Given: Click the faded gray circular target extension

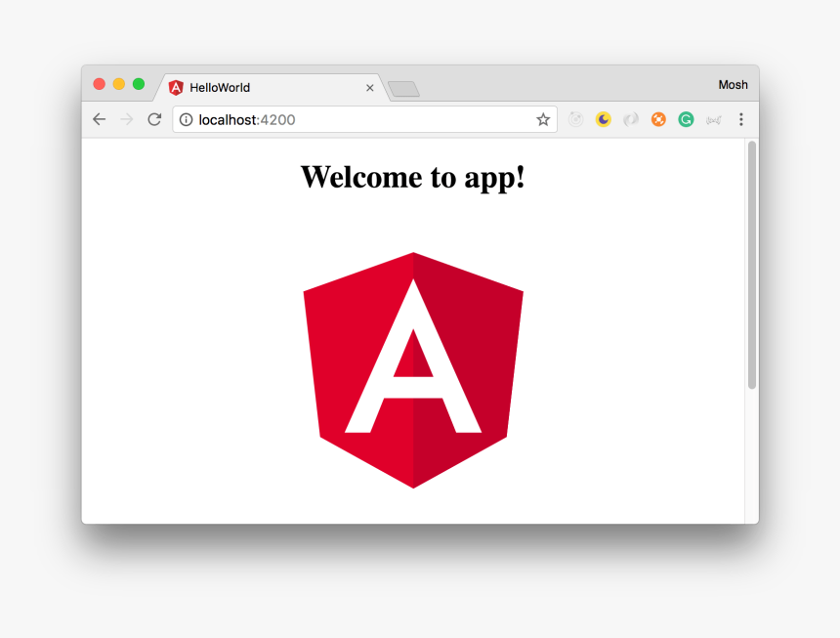Looking at the screenshot, I should pyautogui.click(x=576, y=119).
